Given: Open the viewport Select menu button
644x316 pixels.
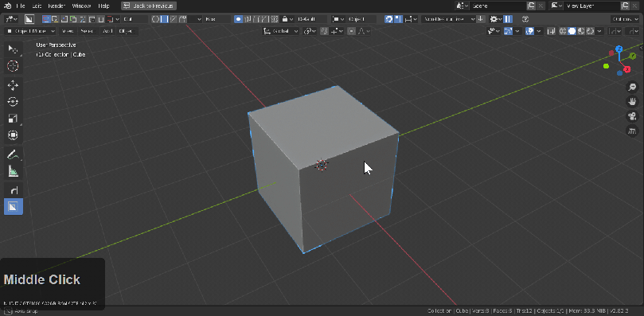Looking at the screenshot, I should 88,31.
